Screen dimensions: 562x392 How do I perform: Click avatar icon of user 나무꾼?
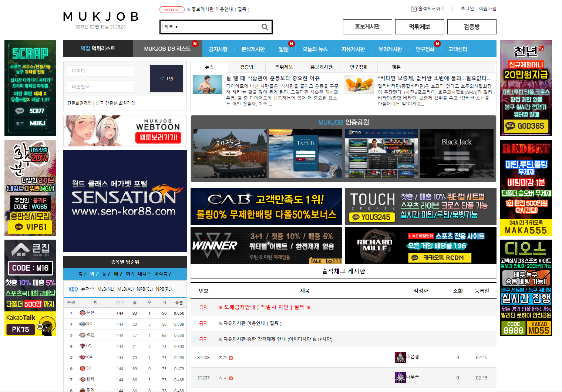click(x=400, y=378)
